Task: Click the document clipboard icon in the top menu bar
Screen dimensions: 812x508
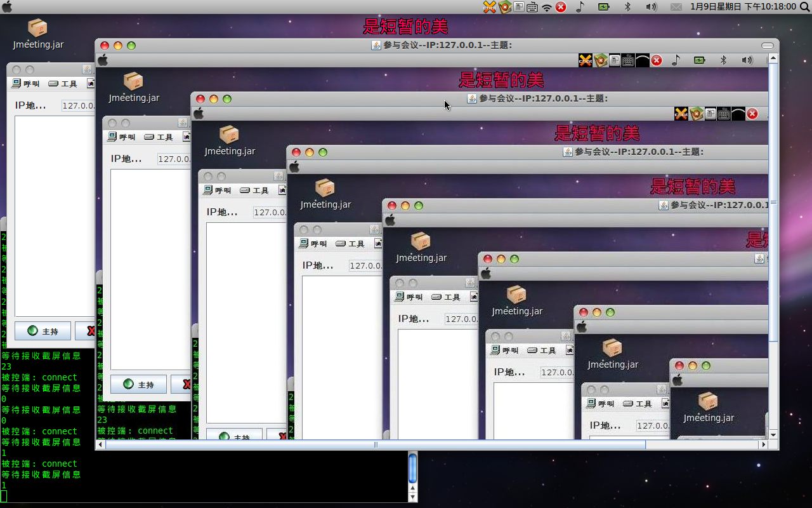Action: pyautogui.click(x=519, y=7)
